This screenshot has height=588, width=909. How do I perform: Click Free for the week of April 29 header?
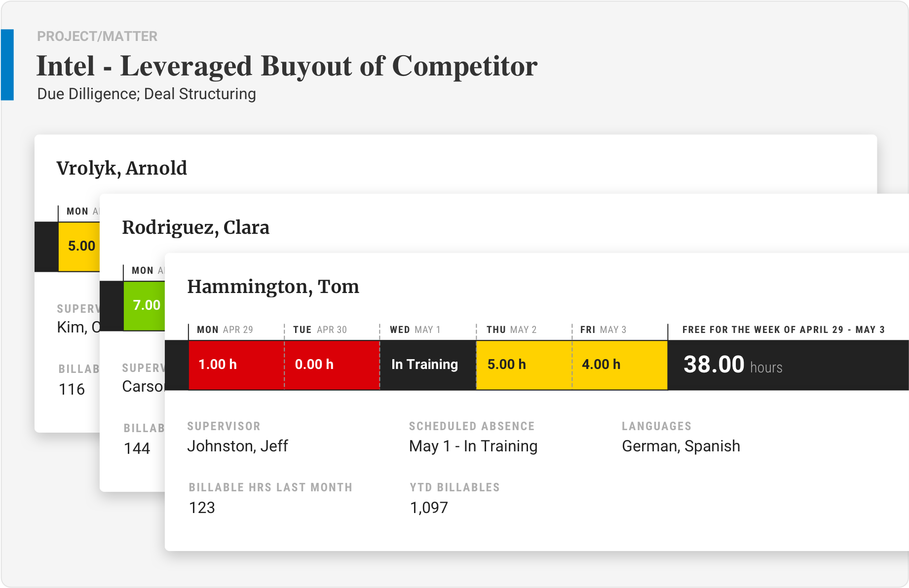pos(783,330)
